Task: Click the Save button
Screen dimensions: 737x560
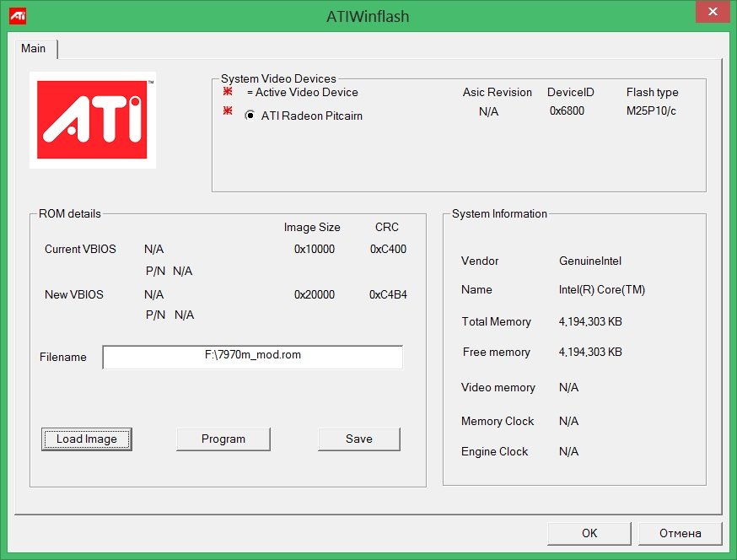Action: 359,439
